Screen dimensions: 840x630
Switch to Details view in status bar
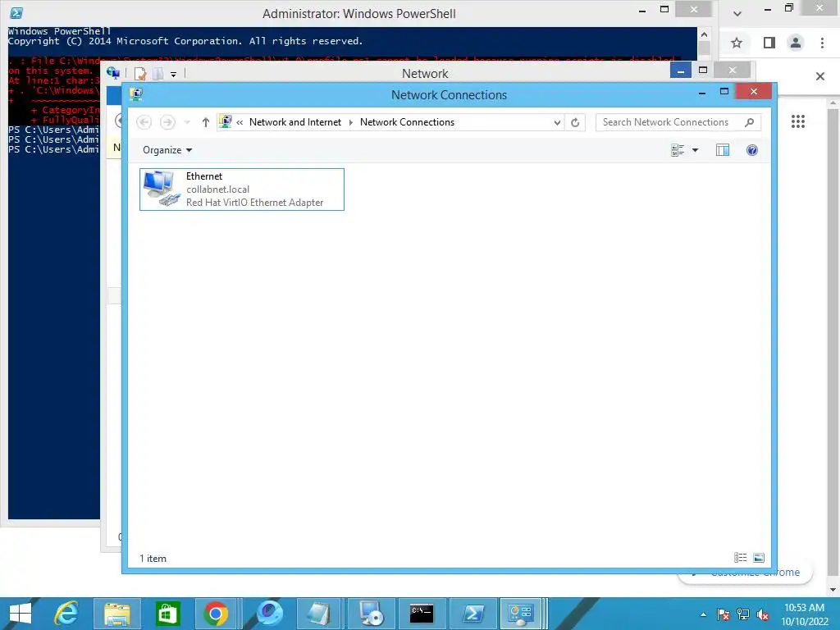click(x=741, y=558)
